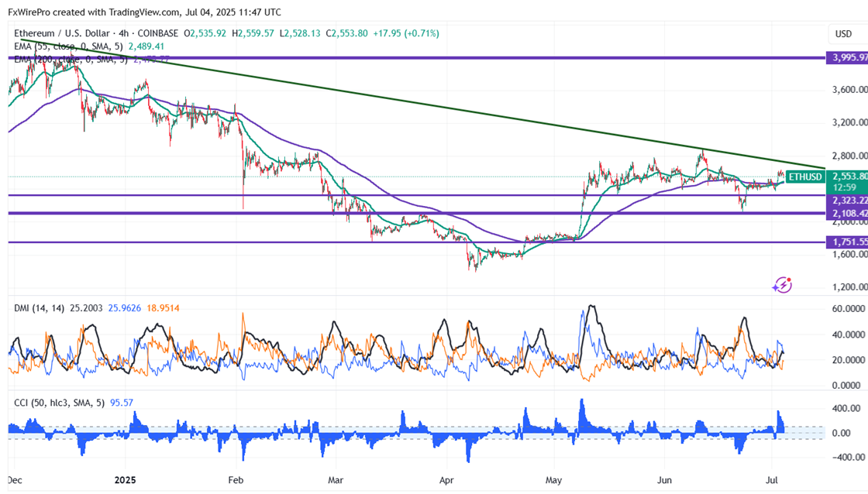Click the Dec label on time axis
868x494 pixels.
pyautogui.click(x=15, y=479)
